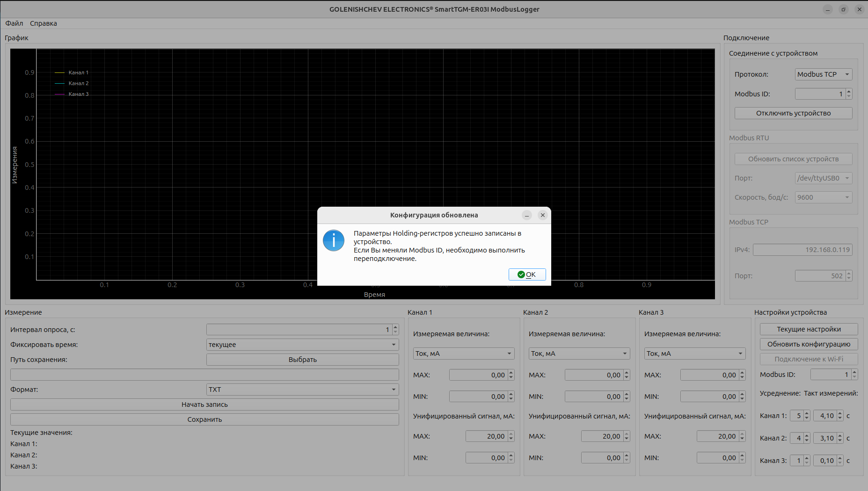Click the Сохранить button
The height and width of the screenshot is (491, 868).
[x=204, y=419]
